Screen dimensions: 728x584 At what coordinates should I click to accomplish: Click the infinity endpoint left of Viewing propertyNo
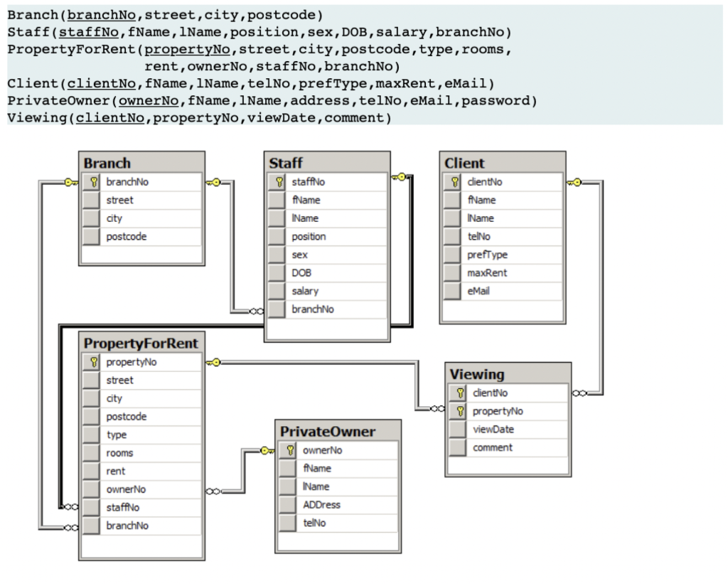click(437, 408)
